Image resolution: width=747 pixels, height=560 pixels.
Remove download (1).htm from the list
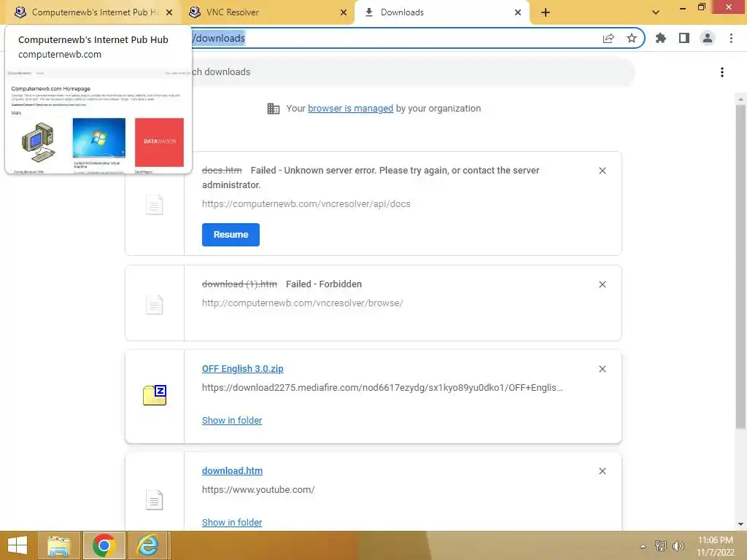click(603, 284)
